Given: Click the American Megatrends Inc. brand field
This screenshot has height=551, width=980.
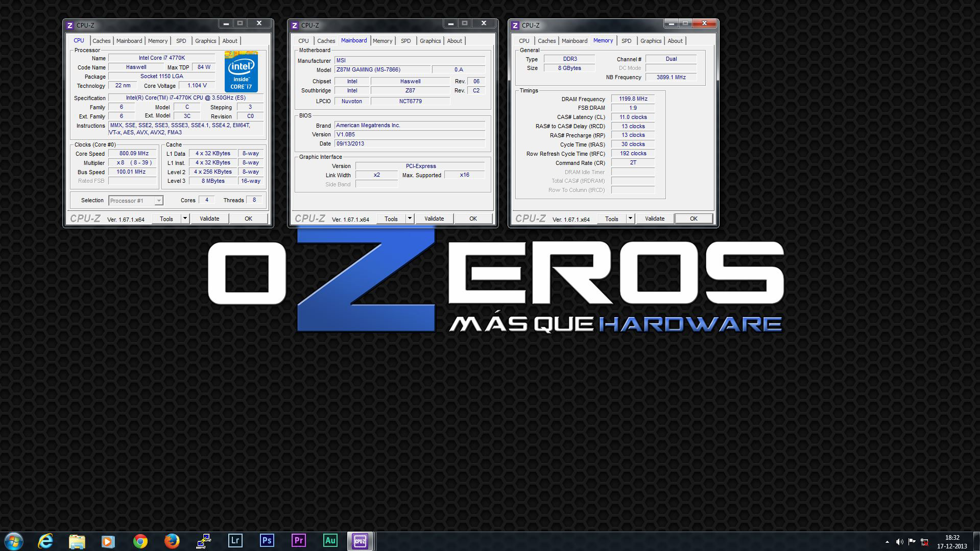Looking at the screenshot, I should [x=410, y=126].
